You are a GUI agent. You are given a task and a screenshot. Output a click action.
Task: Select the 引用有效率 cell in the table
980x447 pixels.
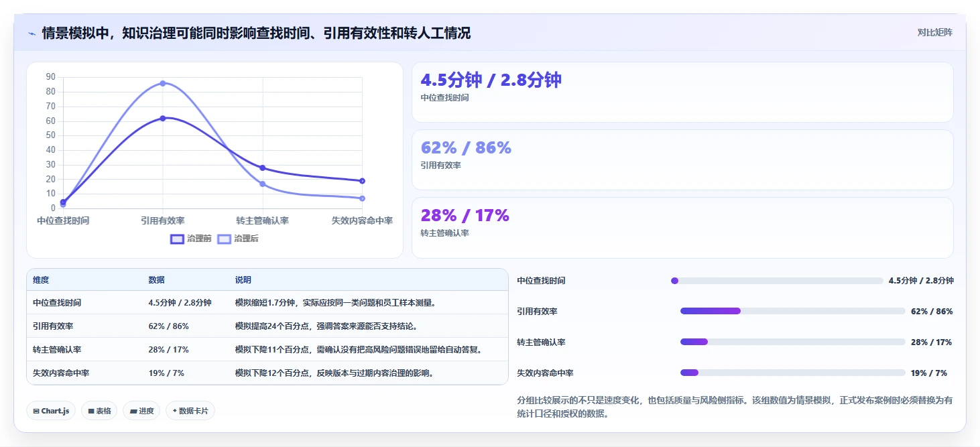(53, 326)
